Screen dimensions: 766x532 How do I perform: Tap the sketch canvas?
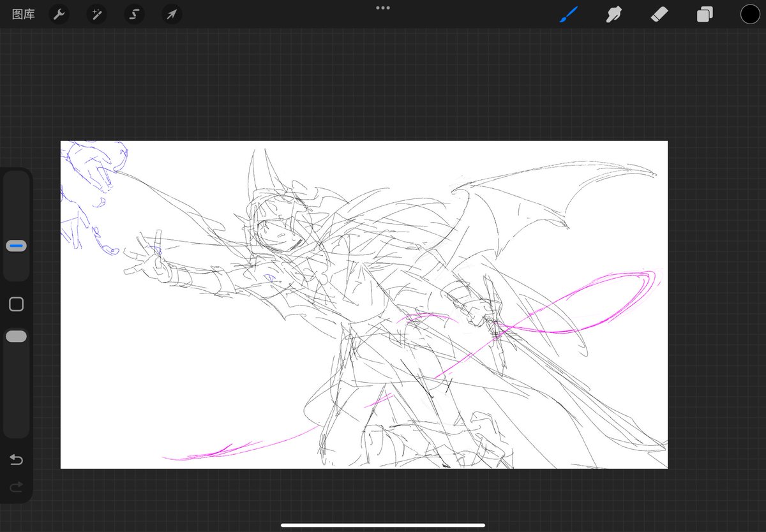click(x=364, y=304)
